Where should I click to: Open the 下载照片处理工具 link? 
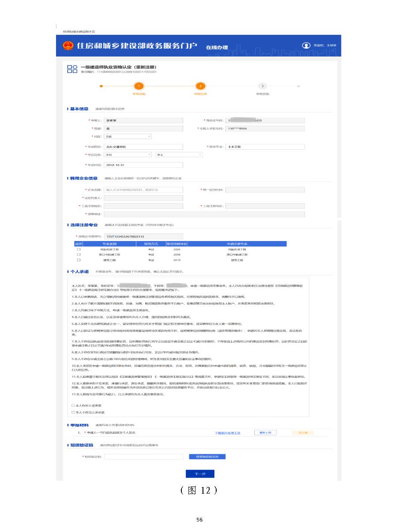tap(227, 433)
